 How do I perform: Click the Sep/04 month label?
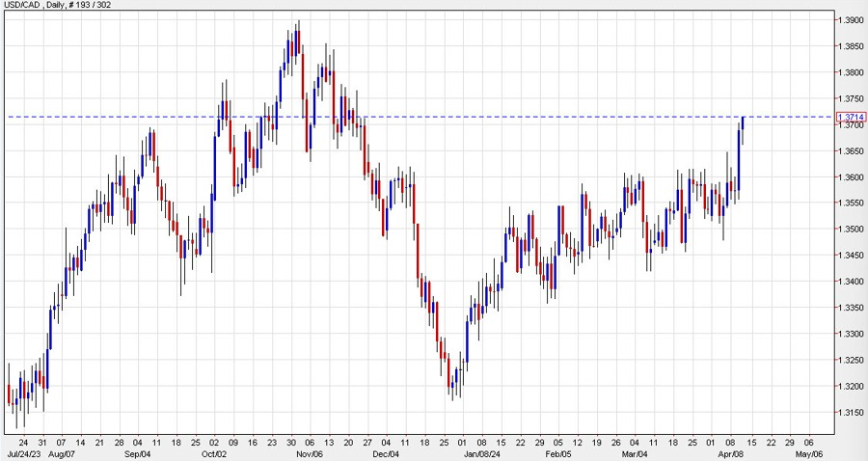tap(137, 454)
